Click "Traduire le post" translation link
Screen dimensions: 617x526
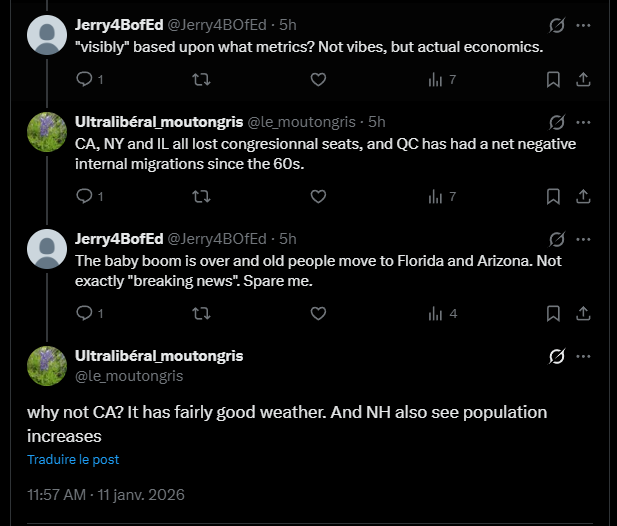click(x=73, y=459)
